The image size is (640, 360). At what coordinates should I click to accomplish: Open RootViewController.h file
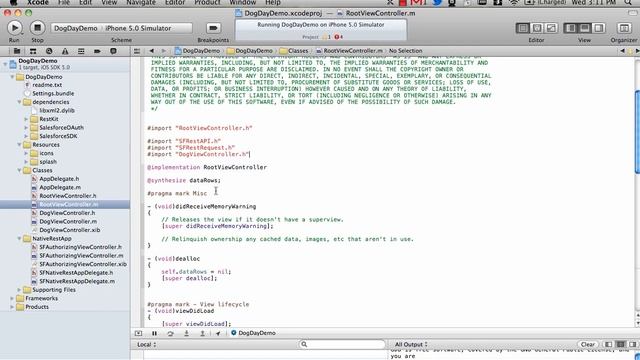[68, 196]
